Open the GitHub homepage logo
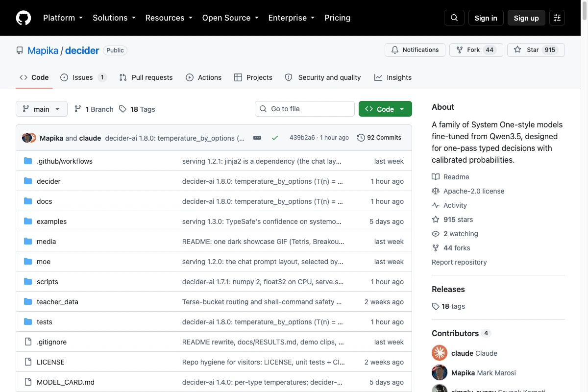 [x=24, y=18]
